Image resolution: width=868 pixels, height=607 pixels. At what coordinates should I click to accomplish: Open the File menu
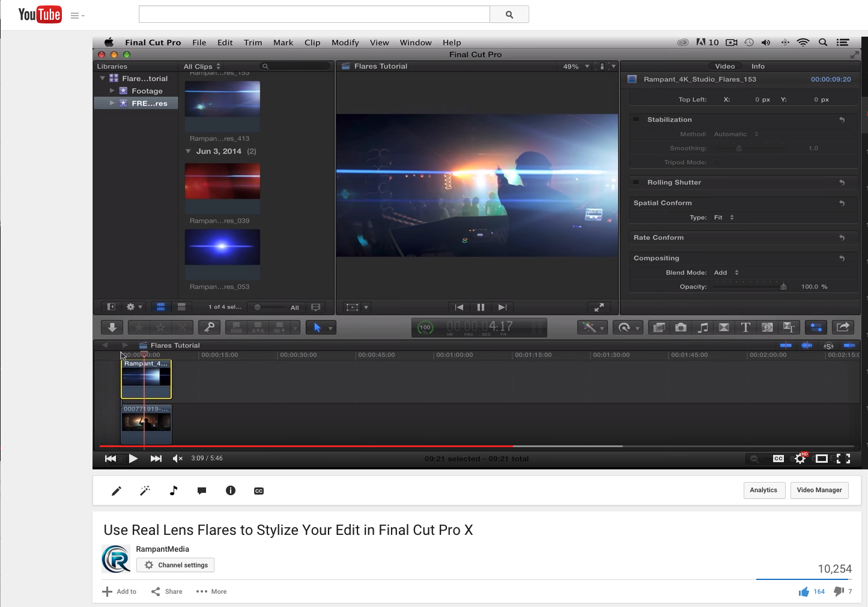pos(199,43)
